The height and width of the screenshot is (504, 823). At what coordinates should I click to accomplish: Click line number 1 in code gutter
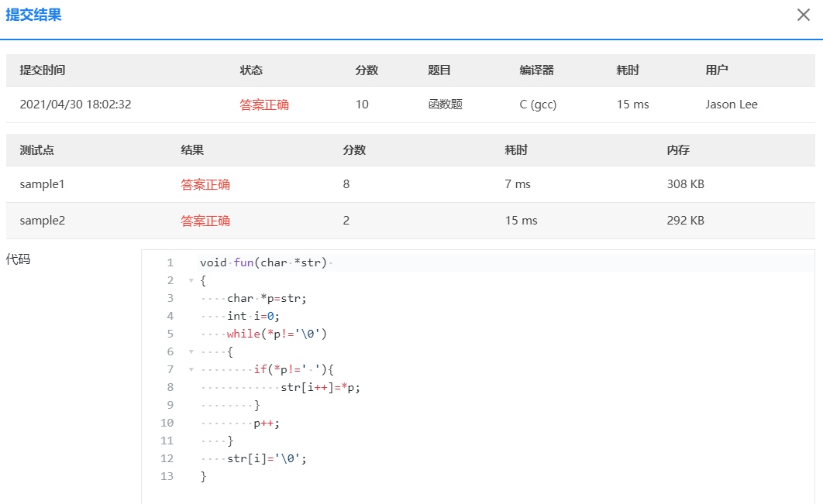pyautogui.click(x=170, y=262)
